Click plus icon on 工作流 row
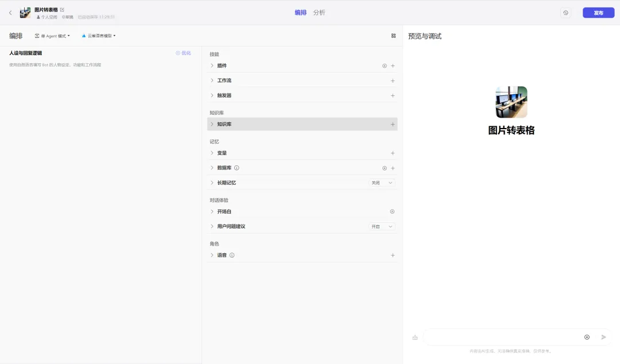The image size is (620, 364). tap(393, 81)
